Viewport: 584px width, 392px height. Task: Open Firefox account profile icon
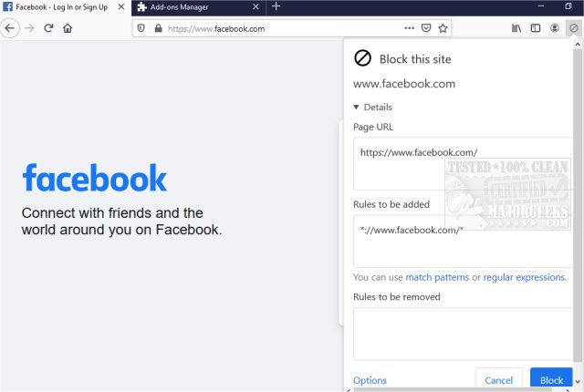coord(555,28)
